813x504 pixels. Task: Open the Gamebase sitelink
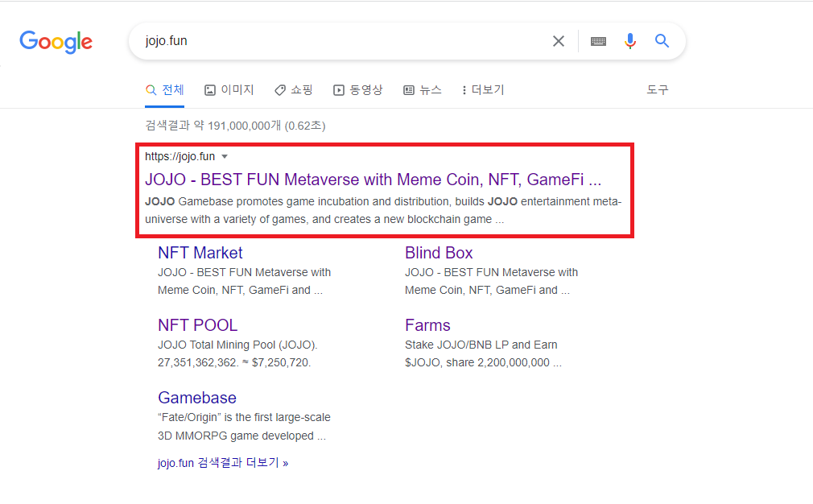[197, 398]
